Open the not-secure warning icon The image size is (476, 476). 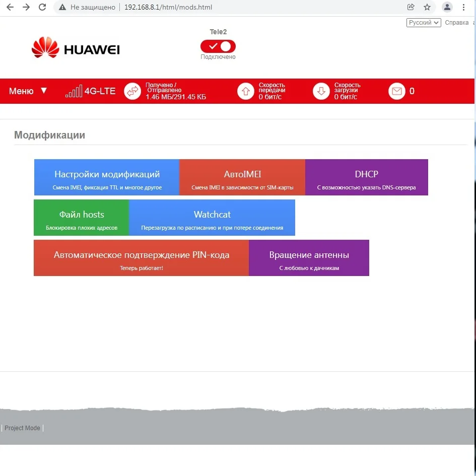tap(62, 7)
